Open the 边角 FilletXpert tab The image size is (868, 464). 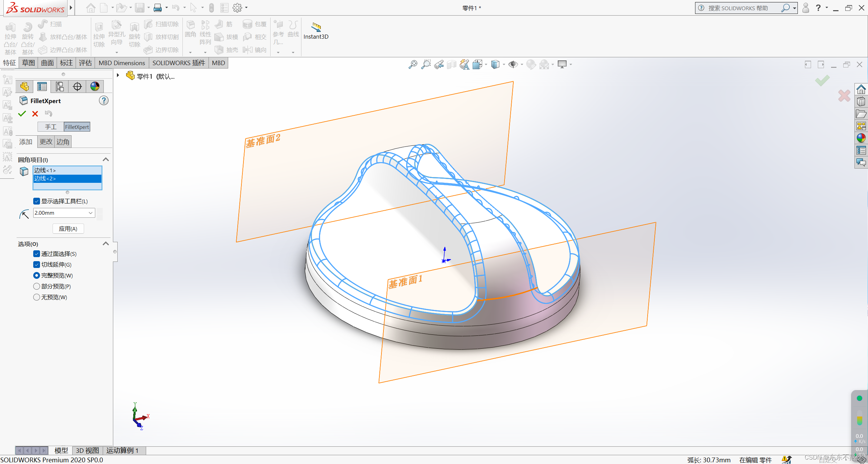point(63,142)
